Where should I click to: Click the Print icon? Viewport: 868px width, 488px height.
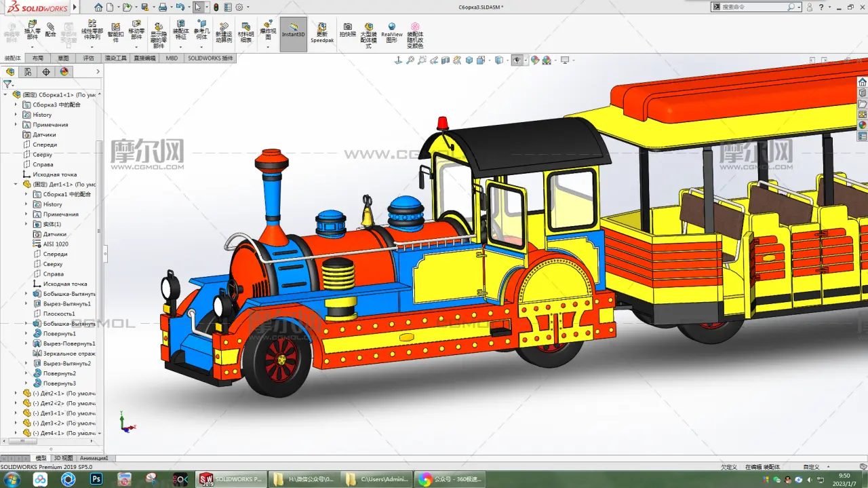(x=163, y=7)
